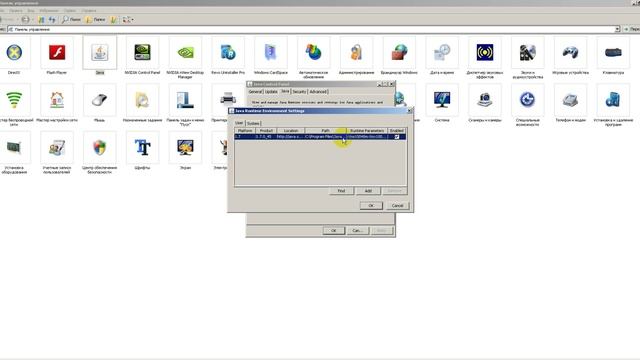Click the Path cell of the 1.7 row

click(x=325, y=137)
